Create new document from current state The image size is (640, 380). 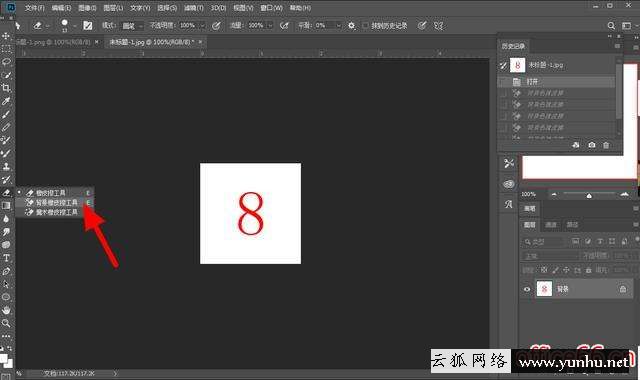576,145
